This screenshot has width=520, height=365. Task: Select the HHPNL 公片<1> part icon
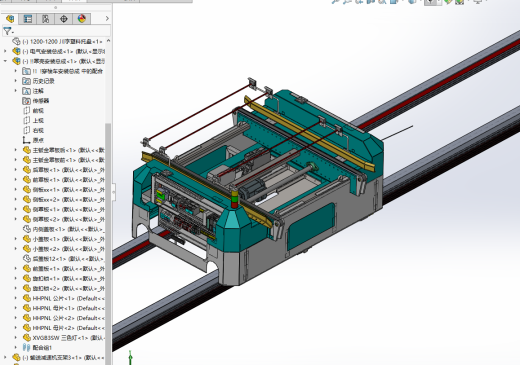coord(27,298)
